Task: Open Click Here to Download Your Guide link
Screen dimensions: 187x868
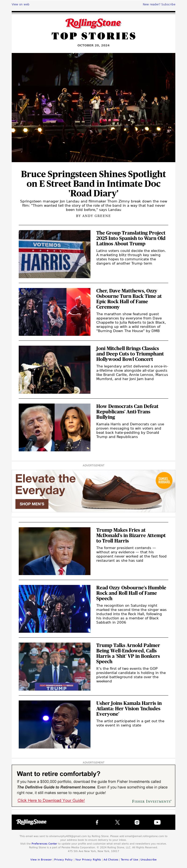Action: point(51,800)
